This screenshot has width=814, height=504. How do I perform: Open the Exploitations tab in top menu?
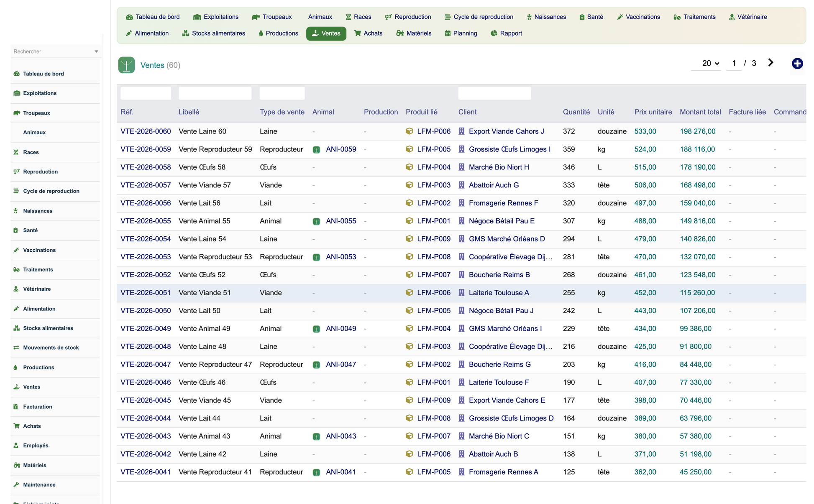[x=216, y=17]
